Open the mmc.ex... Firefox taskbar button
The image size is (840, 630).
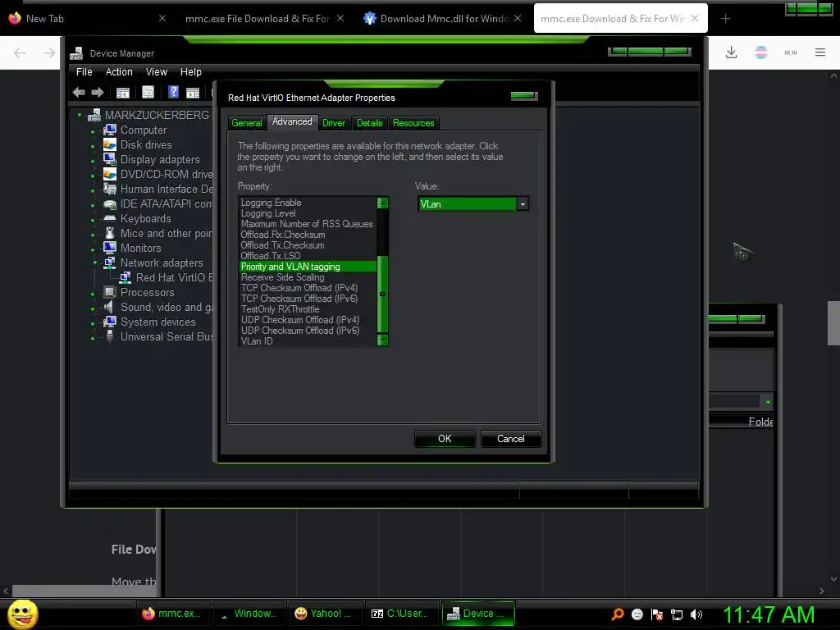[x=174, y=614]
